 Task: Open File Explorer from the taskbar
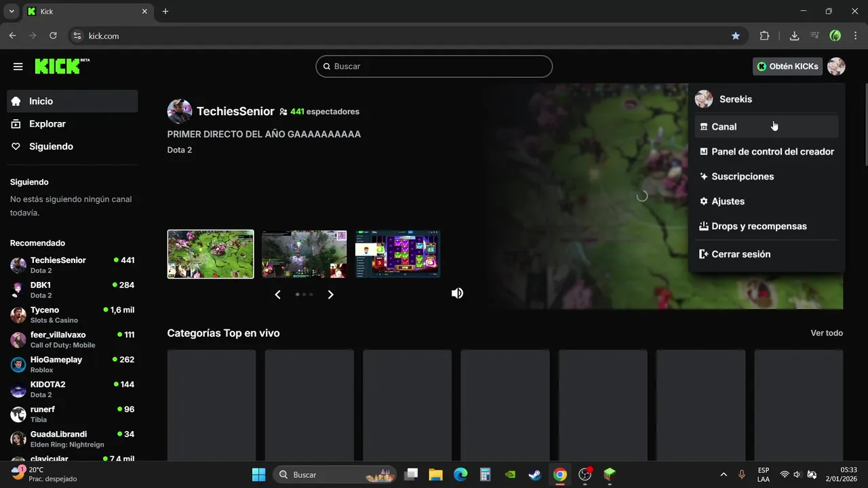[x=435, y=474]
